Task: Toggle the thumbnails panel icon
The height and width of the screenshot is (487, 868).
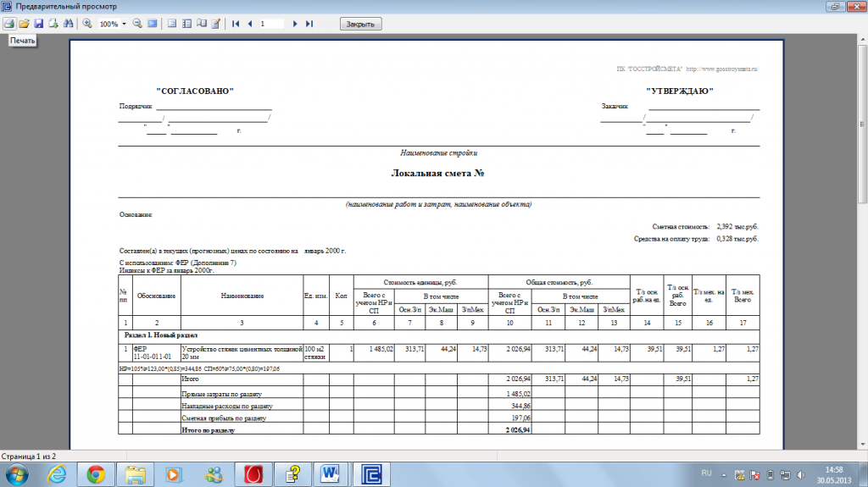Action: [x=187, y=24]
